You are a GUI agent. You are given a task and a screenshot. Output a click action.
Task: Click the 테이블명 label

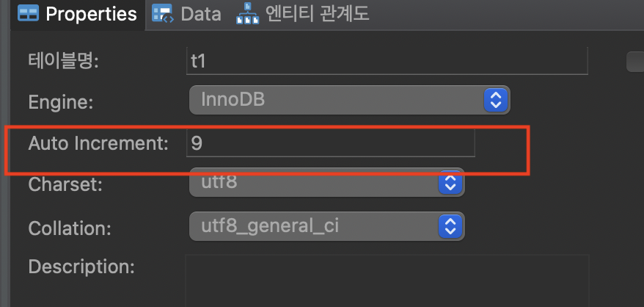pos(63,61)
